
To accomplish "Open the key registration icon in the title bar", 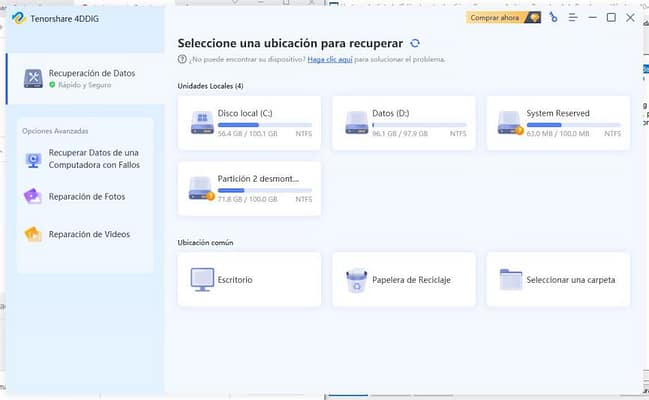I will pyautogui.click(x=553, y=17).
